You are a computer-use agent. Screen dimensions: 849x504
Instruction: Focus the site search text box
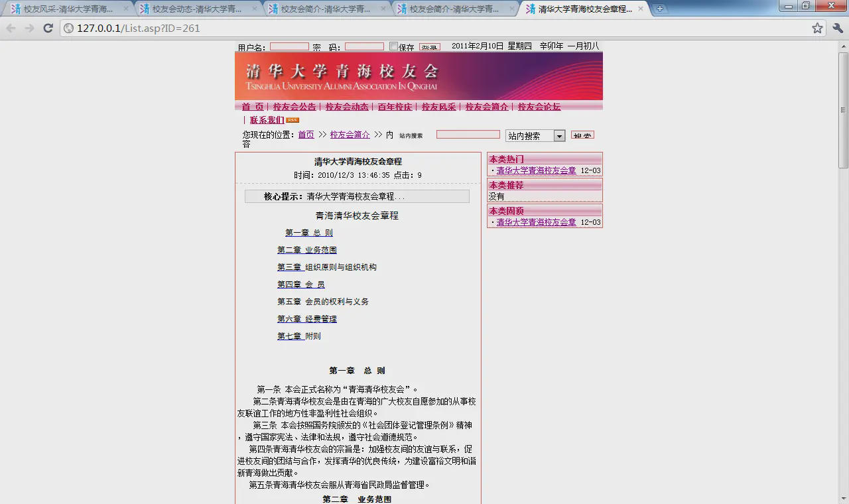pyautogui.click(x=468, y=135)
